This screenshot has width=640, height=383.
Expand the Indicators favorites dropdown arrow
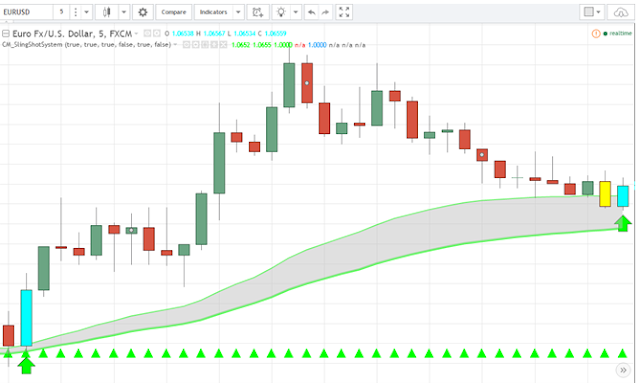tap(238, 12)
